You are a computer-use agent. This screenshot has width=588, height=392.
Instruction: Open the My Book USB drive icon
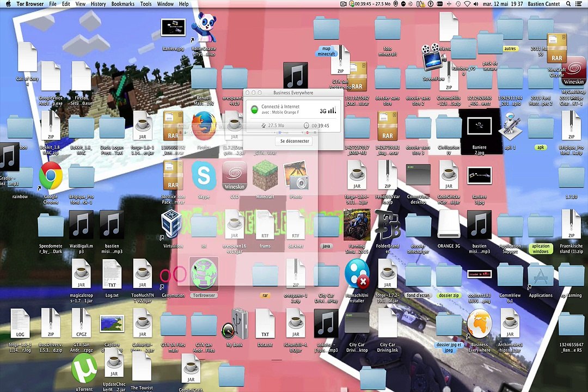(234, 324)
